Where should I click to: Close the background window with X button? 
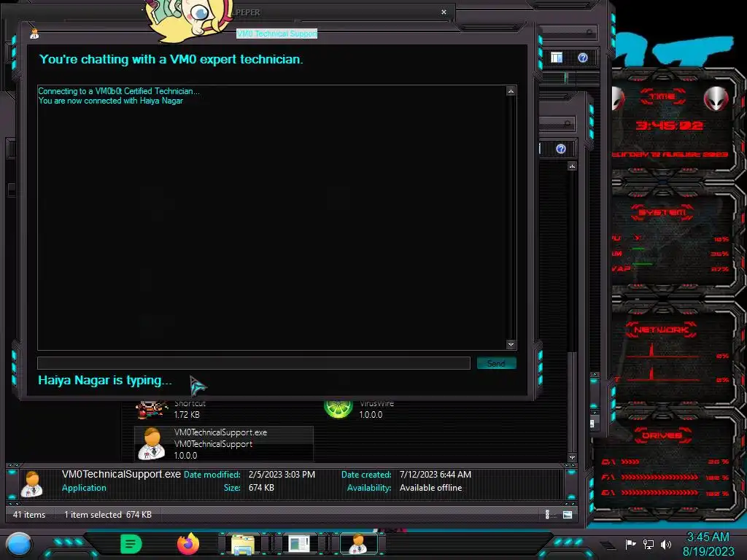pos(444,12)
